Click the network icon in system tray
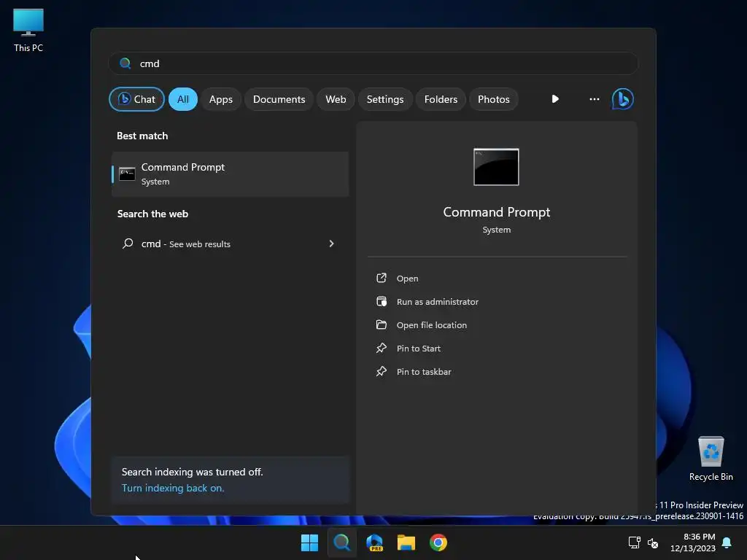The width and height of the screenshot is (747, 560). (x=634, y=542)
